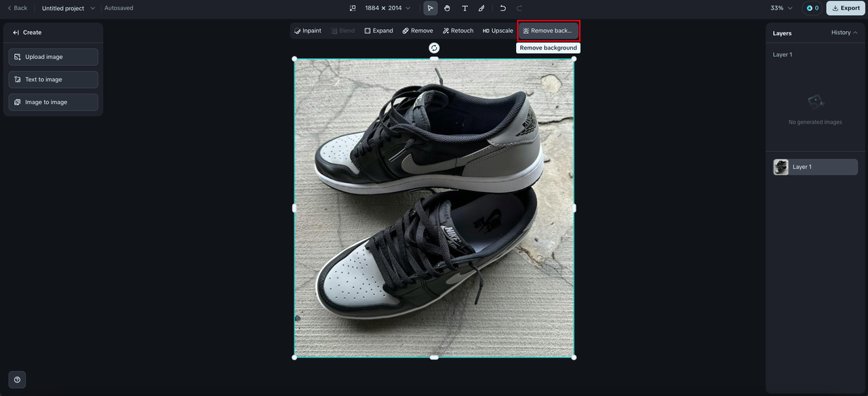Click Upload image
Image resolution: width=868 pixels, height=396 pixels.
[x=54, y=57]
